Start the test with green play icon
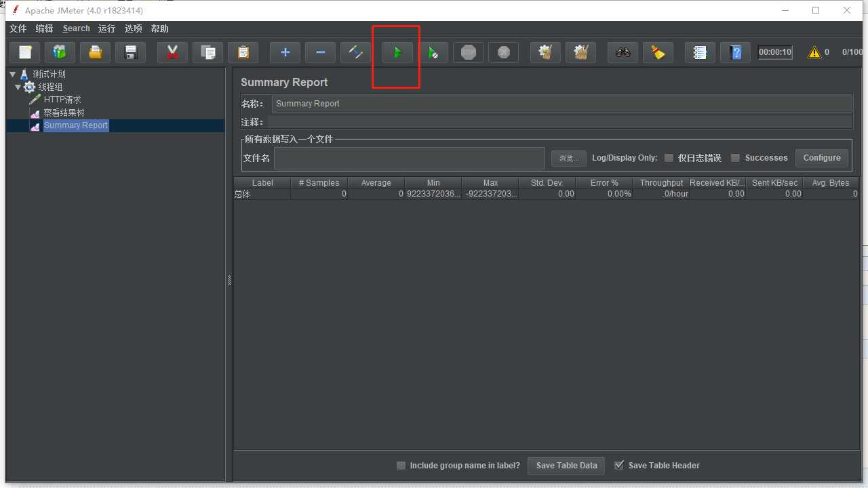Image resolution: width=868 pixels, height=488 pixels. click(x=398, y=52)
